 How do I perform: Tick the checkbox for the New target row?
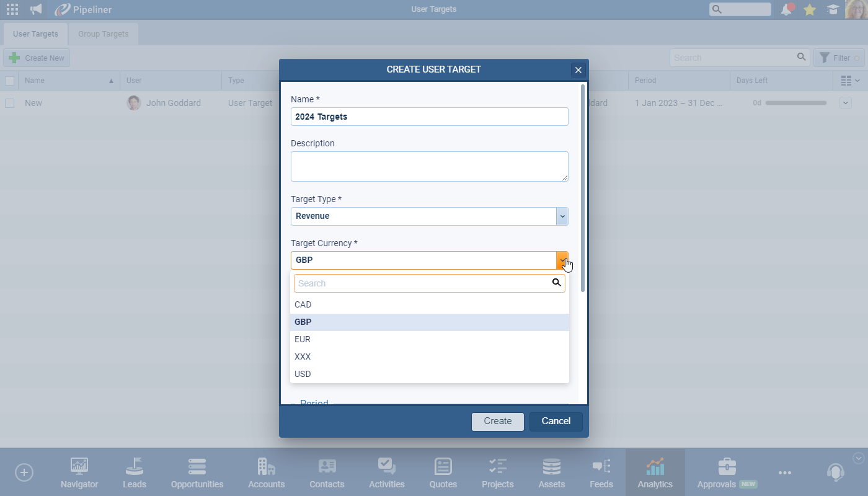tap(10, 103)
